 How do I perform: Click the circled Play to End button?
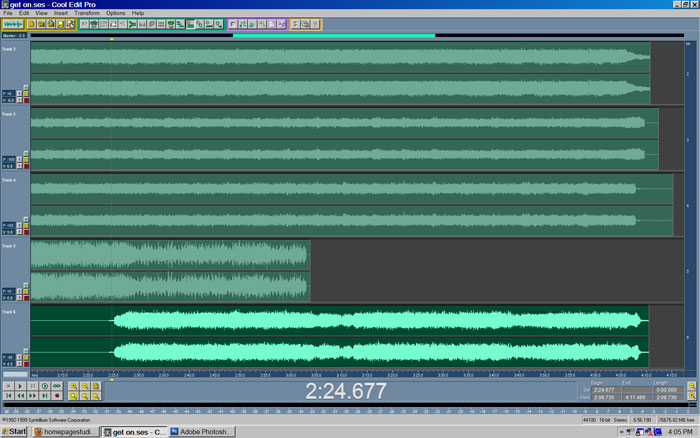(44, 386)
